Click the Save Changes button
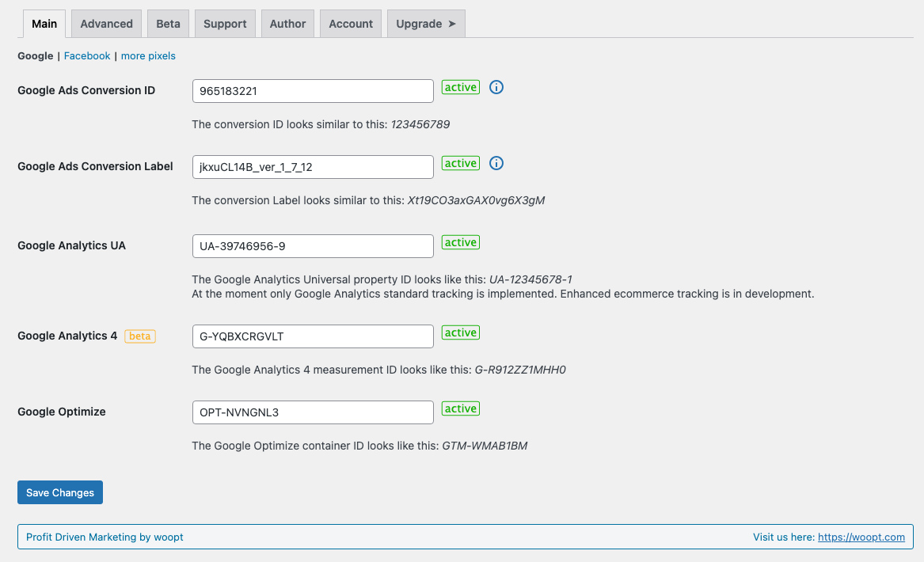924x562 pixels. click(59, 492)
